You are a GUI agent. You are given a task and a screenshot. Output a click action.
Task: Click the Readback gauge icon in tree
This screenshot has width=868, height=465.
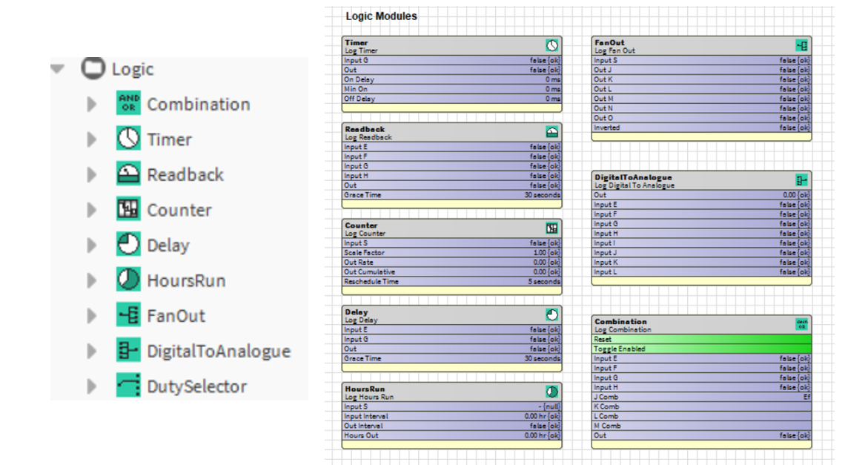pos(128,174)
